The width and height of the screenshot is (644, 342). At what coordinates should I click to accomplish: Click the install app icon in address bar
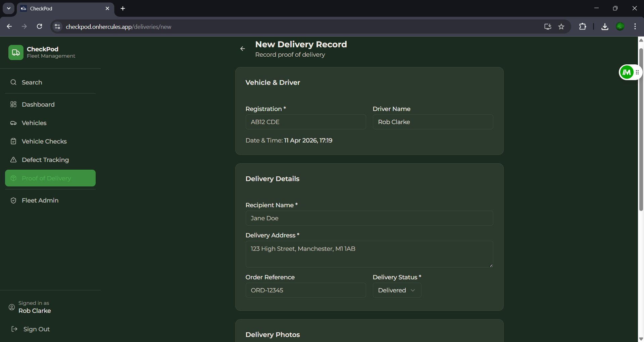[x=548, y=27]
